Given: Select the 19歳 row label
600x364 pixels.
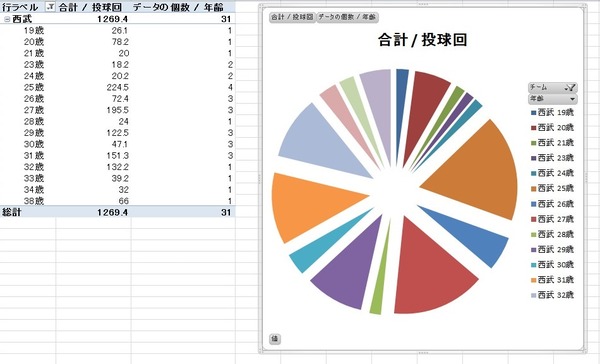Looking at the screenshot, I should [34, 31].
